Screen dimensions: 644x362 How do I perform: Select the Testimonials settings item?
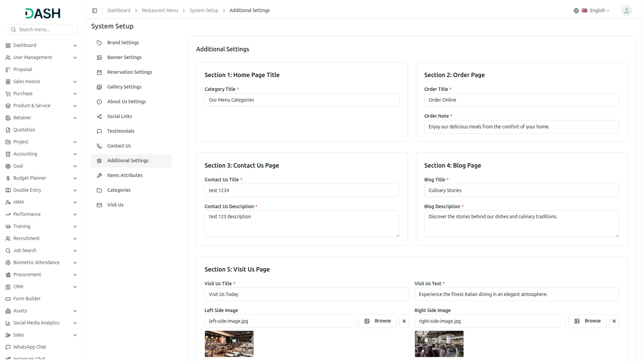click(121, 131)
